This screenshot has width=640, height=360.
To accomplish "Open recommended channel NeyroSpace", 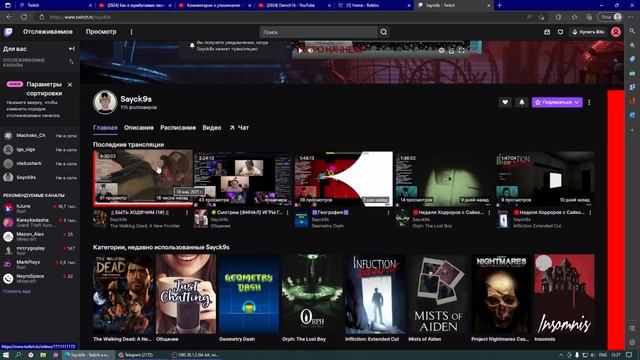I will click(40, 278).
